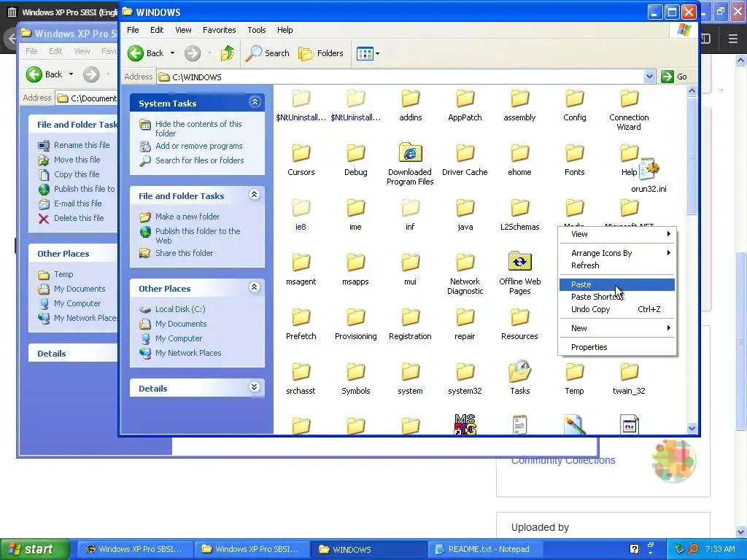Open Downloaded Program Files folder

[410, 166]
